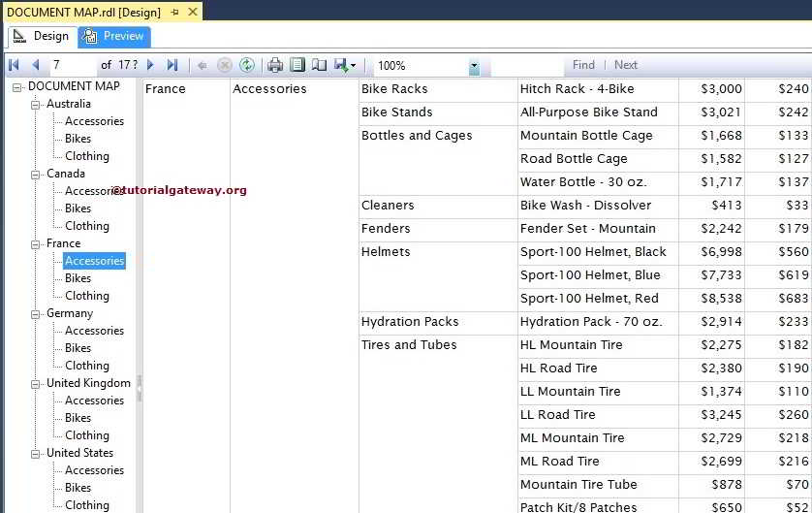812x513 pixels.
Task: Select Germany in document map
Action: pyautogui.click(x=70, y=313)
